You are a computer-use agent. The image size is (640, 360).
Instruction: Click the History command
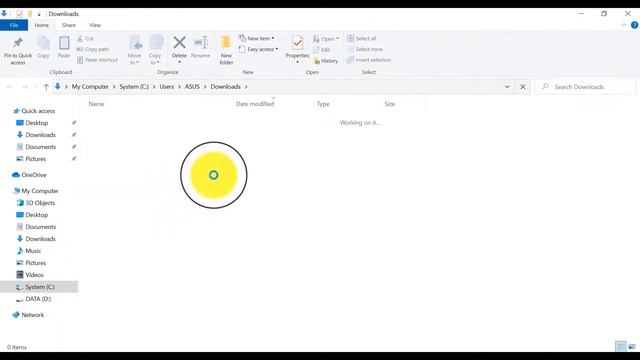coord(325,61)
